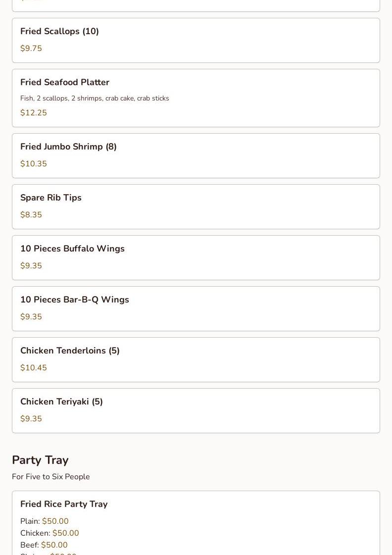This screenshot has height=555, width=392.
Task: Click the seafood platter description text
Action: (x=95, y=99)
